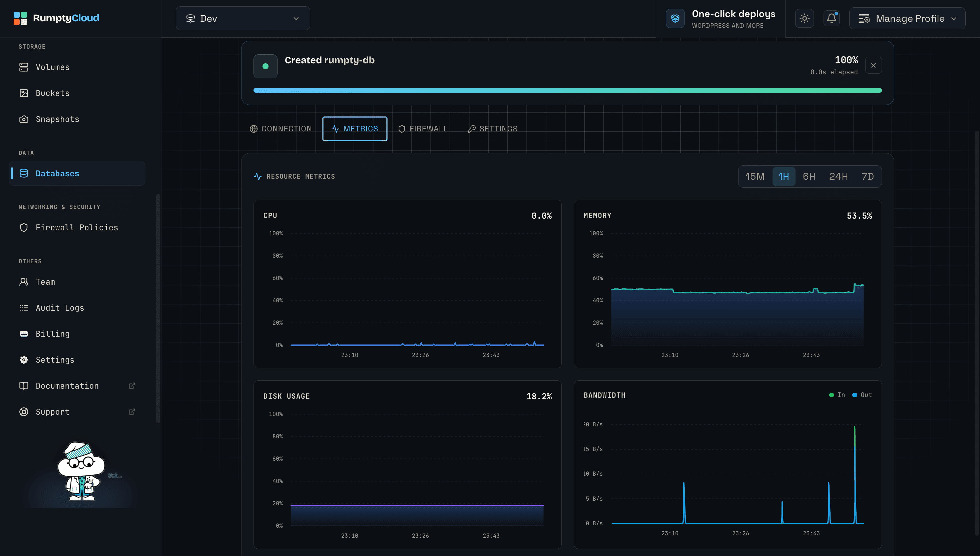Set time range to 6H

tap(809, 176)
